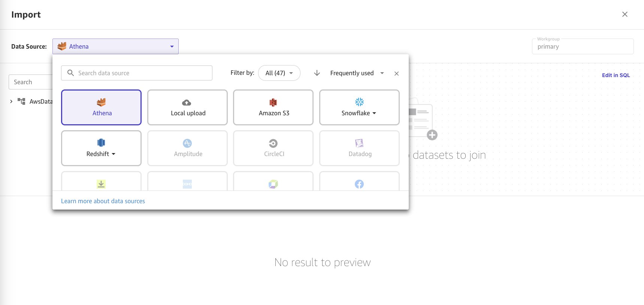Click the magnifier icon in data source search
The width and height of the screenshot is (644, 305).
coord(70,73)
